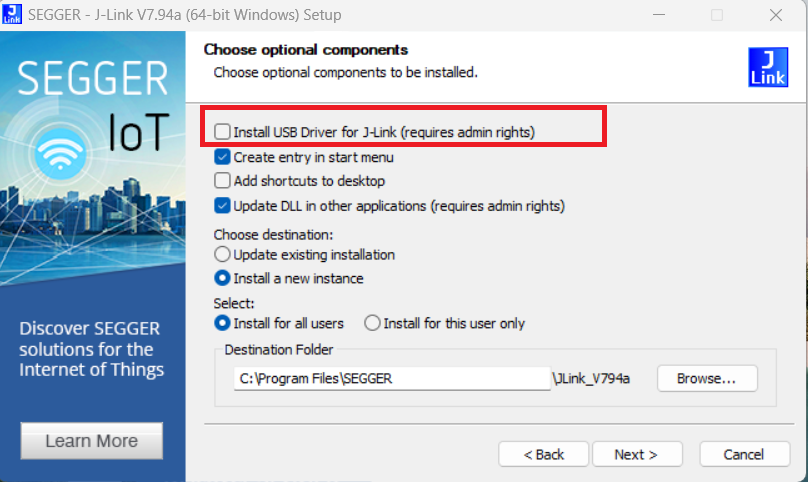
Task: Cancel the J-Link setup
Action: 744,454
